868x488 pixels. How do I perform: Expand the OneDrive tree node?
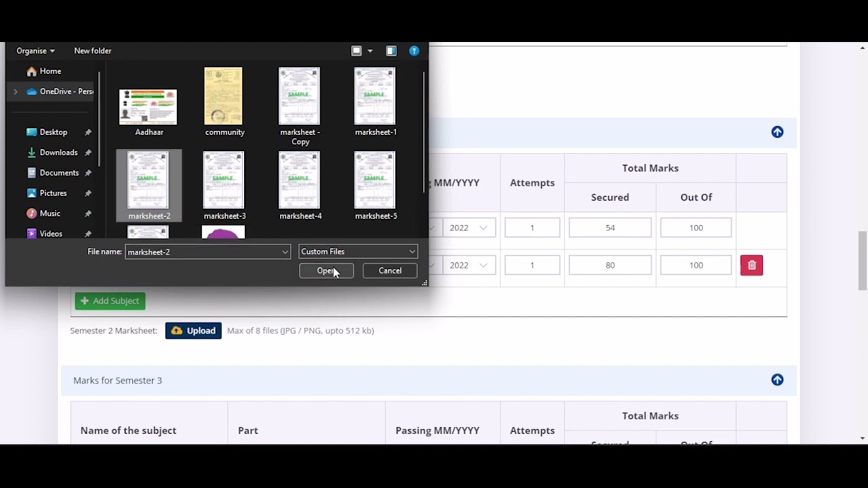(x=16, y=91)
